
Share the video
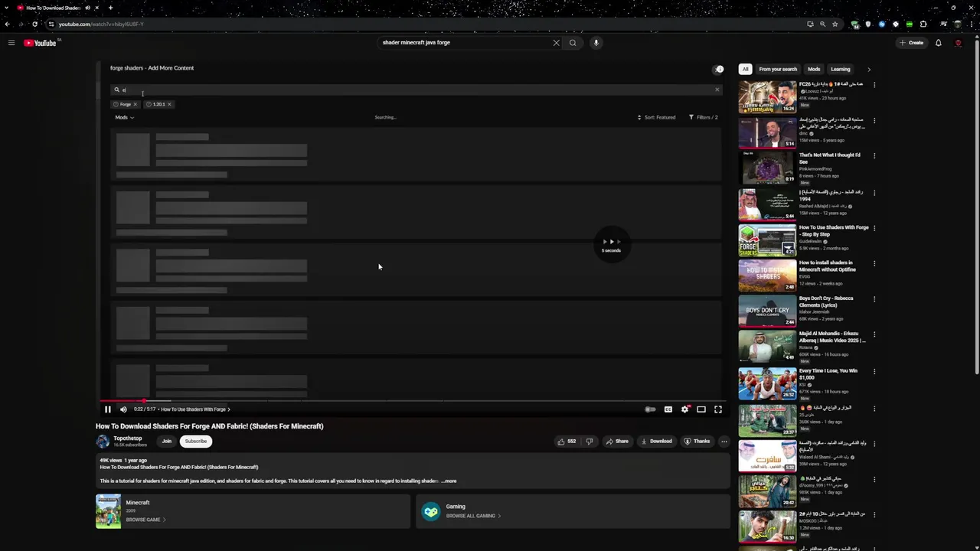click(x=617, y=442)
